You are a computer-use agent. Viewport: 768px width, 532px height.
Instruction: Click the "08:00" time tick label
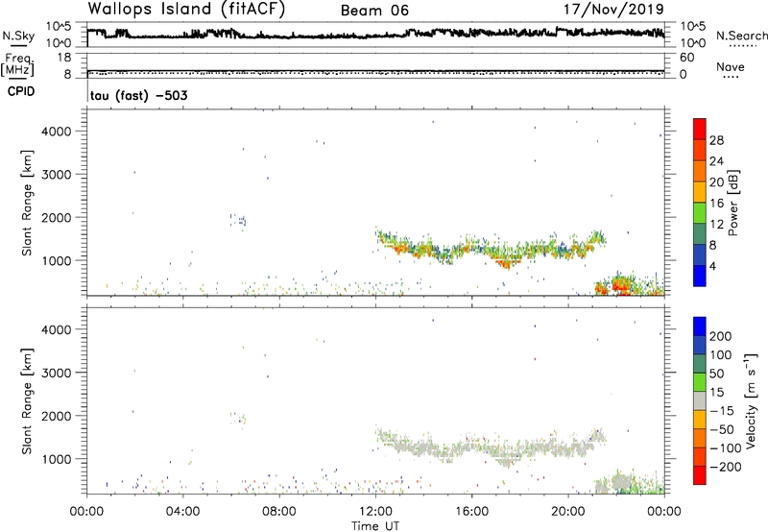click(279, 512)
